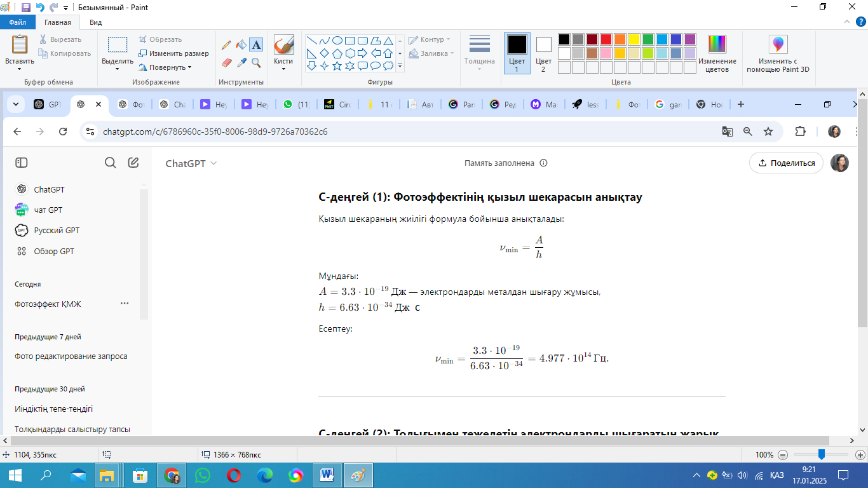This screenshot has width=868, height=488.
Task: Select the Text tool
Action: click(256, 44)
